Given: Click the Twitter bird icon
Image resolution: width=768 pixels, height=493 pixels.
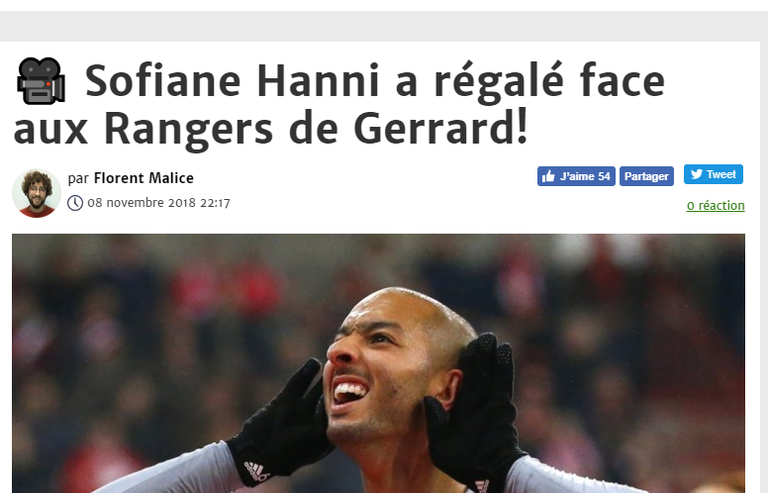Looking at the screenshot, I should coord(696,174).
